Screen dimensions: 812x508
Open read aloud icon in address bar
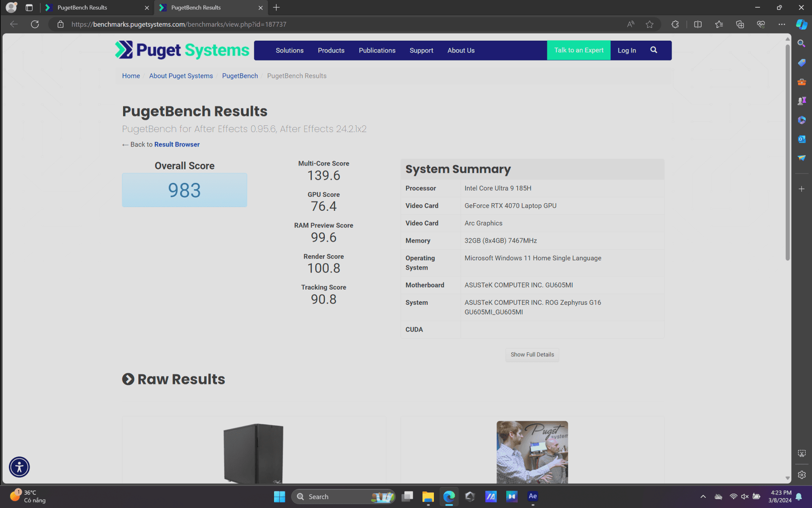point(631,24)
